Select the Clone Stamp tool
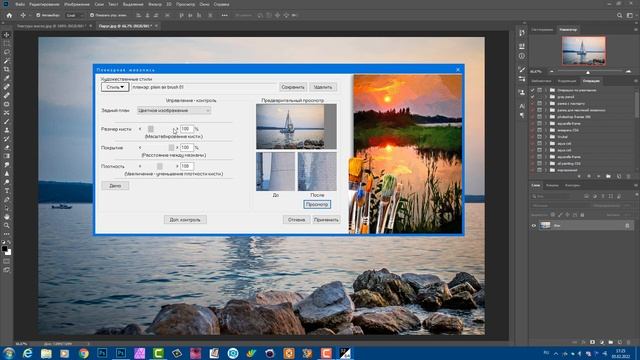This screenshot has width=640, height=360. click(7, 130)
